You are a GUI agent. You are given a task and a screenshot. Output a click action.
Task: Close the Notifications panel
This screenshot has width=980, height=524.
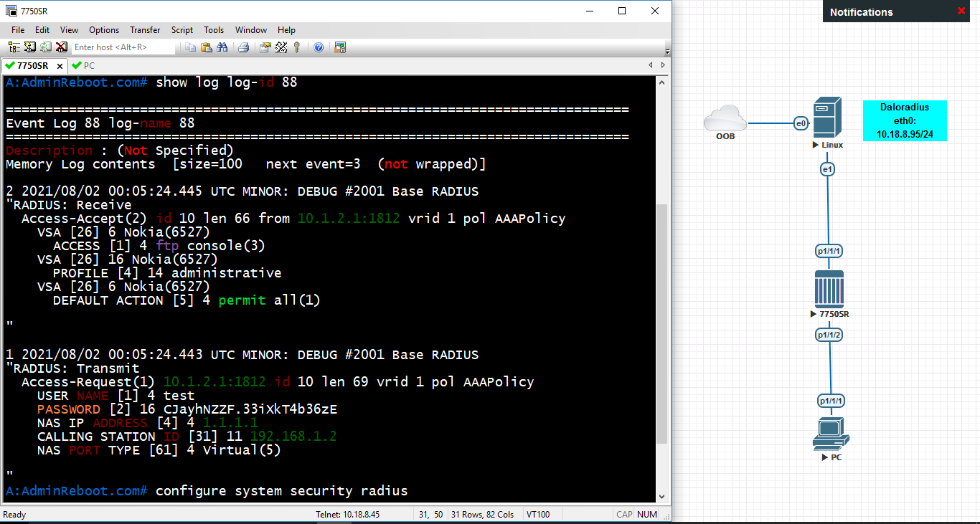point(961,11)
